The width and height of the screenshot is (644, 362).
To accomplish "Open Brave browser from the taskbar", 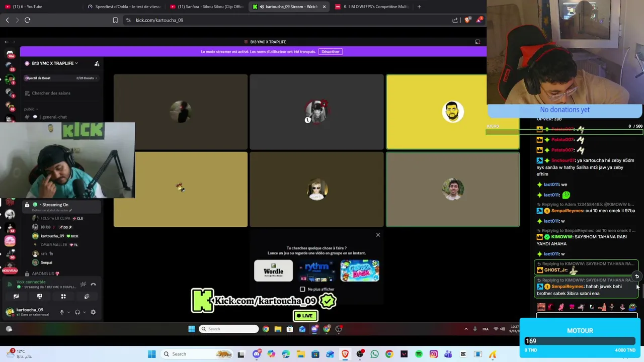I will point(345,354).
